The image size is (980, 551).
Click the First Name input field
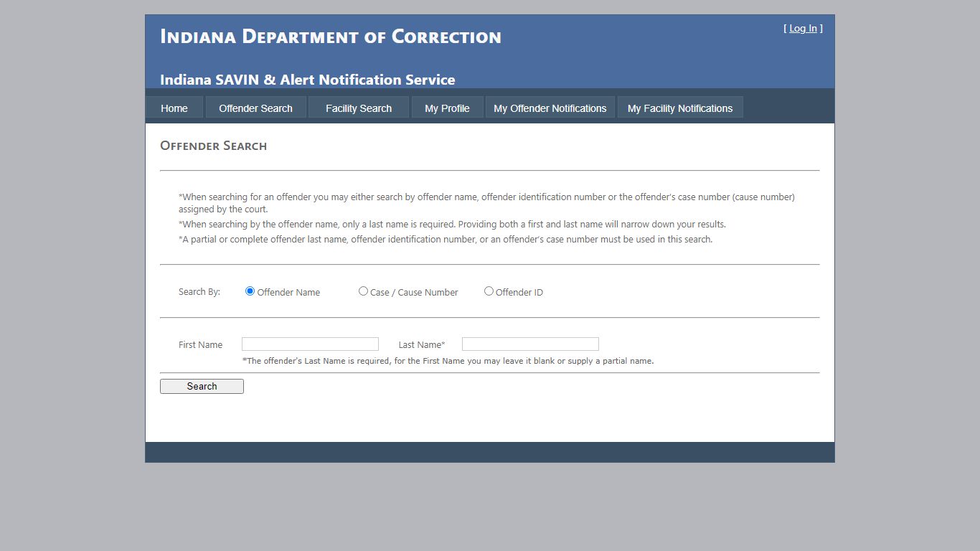(310, 344)
